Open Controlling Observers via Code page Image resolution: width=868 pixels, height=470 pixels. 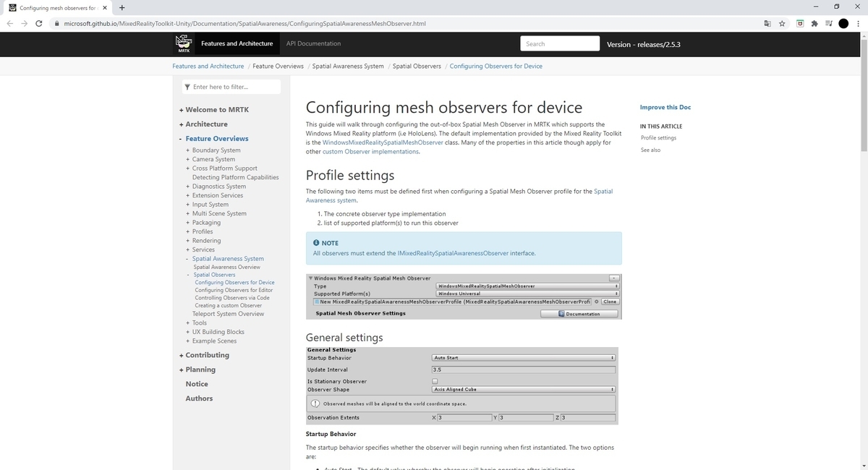pos(232,298)
